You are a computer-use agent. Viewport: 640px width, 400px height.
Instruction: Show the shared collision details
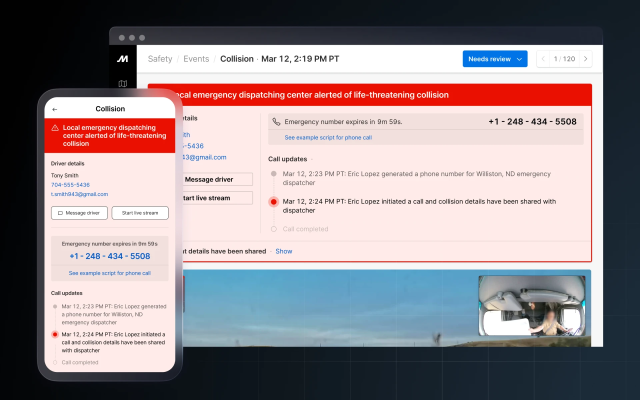tap(284, 251)
